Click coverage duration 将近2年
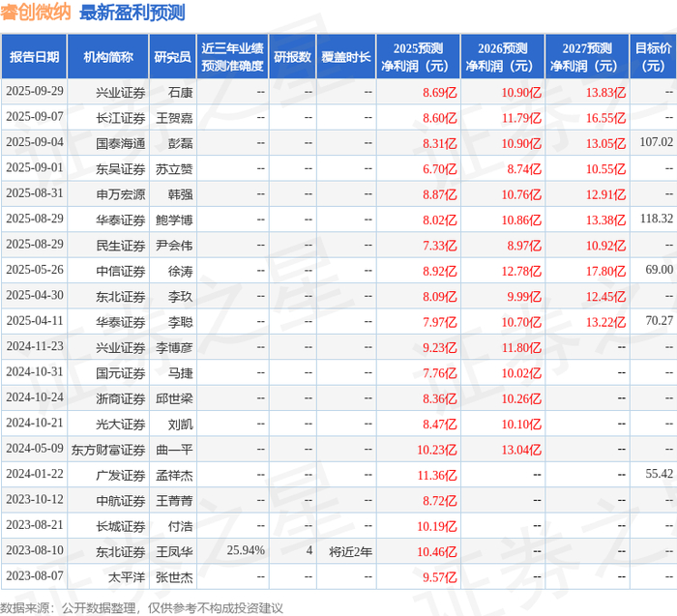 pos(350,551)
